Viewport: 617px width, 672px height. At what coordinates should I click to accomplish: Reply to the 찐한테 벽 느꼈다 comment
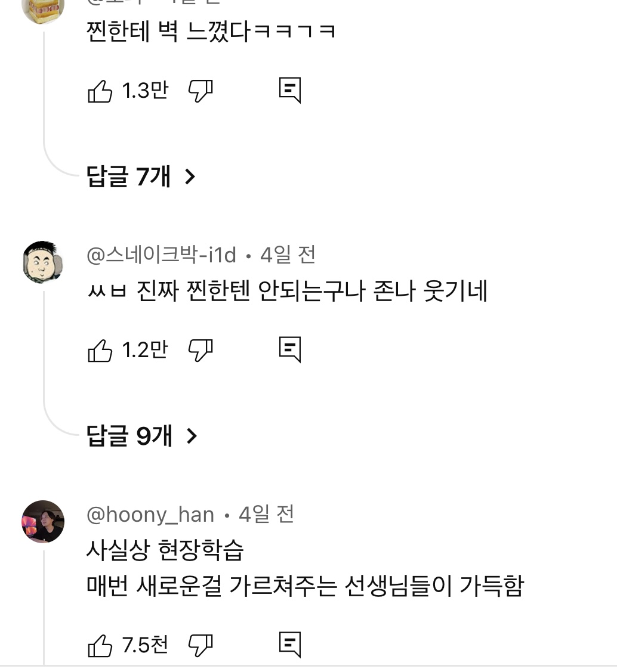pyautogui.click(x=290, y=91)
